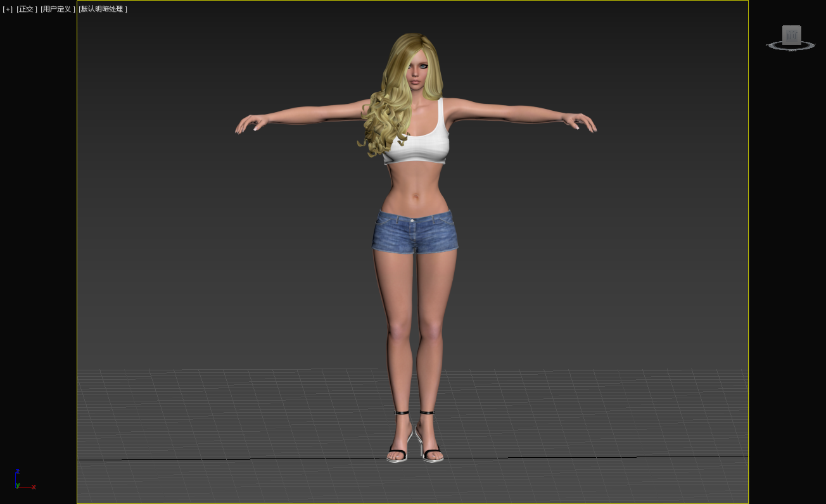Click the model's bare midriff
Viewport: 826px width, 504px height.
[415, 187]
